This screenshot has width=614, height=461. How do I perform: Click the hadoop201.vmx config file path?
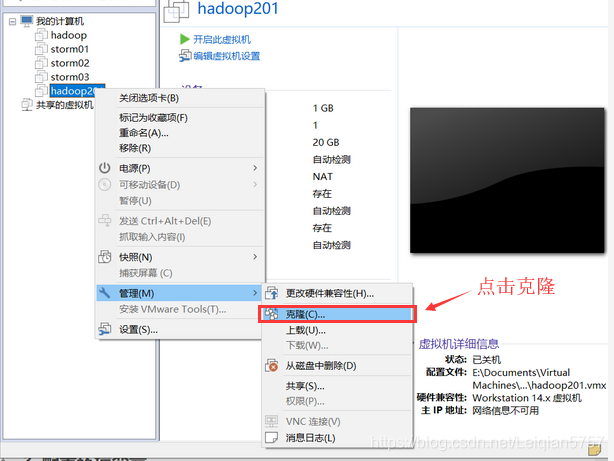click(539, 379)
